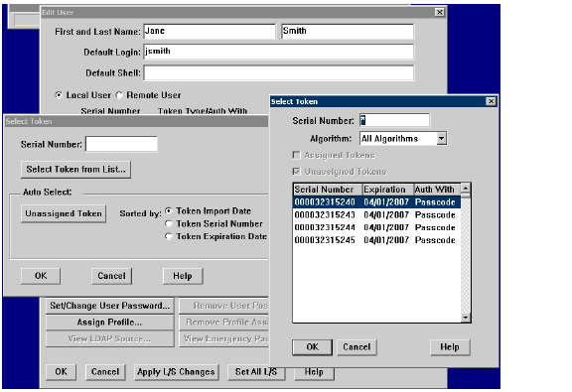Viewport: 572px width, 392px height.
Task: Toggle the Assigned Tokens checkbox
Action: tap(296, 156)
